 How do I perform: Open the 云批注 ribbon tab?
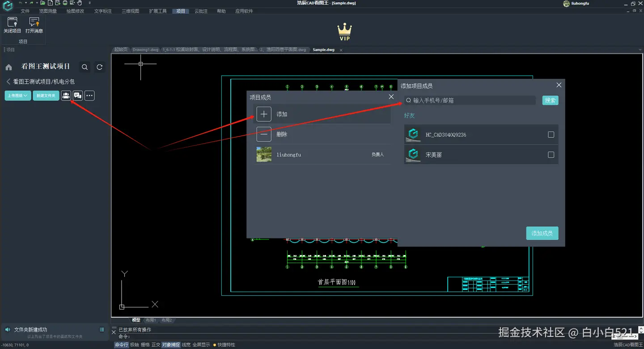click(x=201, y=11)
